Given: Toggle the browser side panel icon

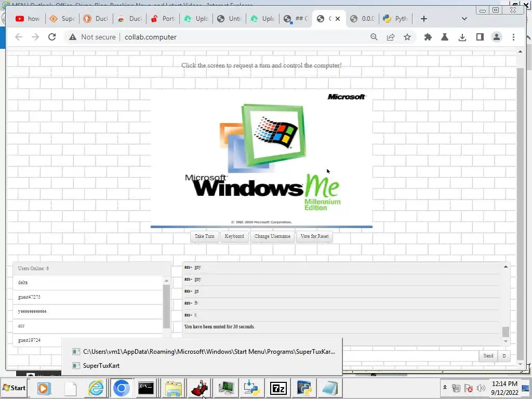Looking at the screenshot, I should (x=480, y=37).
